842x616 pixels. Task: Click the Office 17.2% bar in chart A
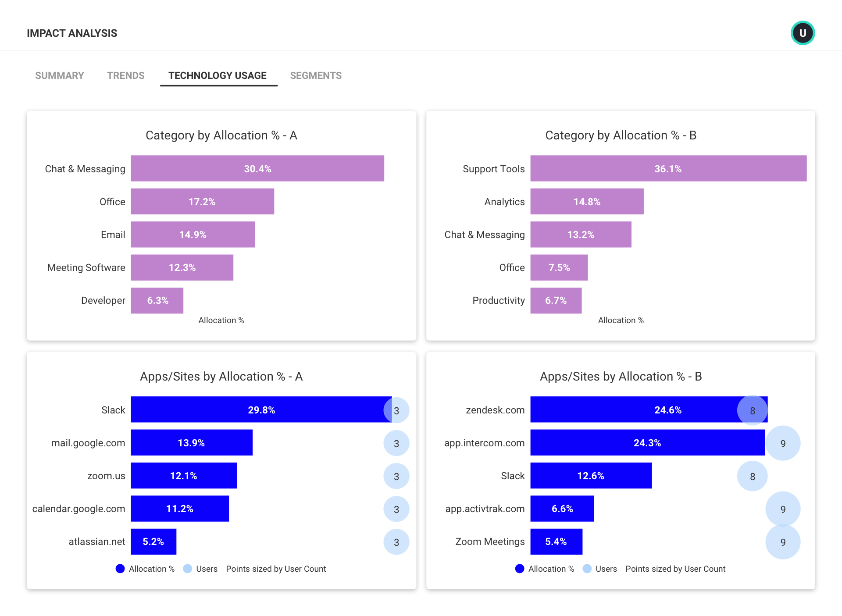pos(202,201)
